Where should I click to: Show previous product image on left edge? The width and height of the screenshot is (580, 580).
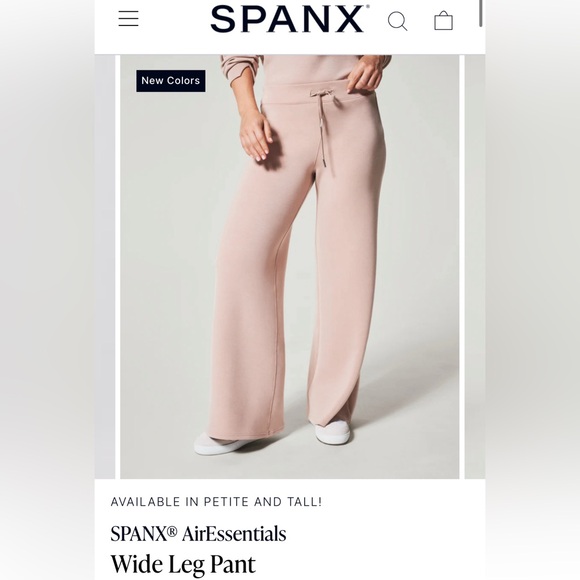[x=105, y=266]
